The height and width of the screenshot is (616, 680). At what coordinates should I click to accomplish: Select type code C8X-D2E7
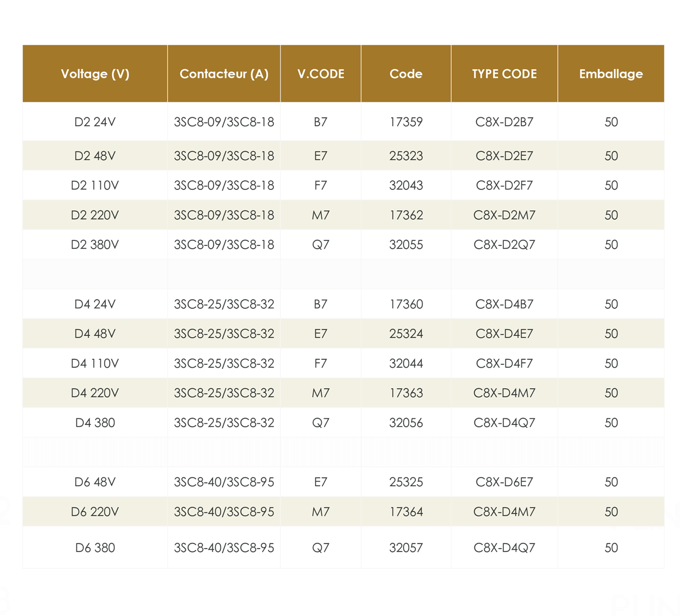pyautogui.click(x=504, y=156)
